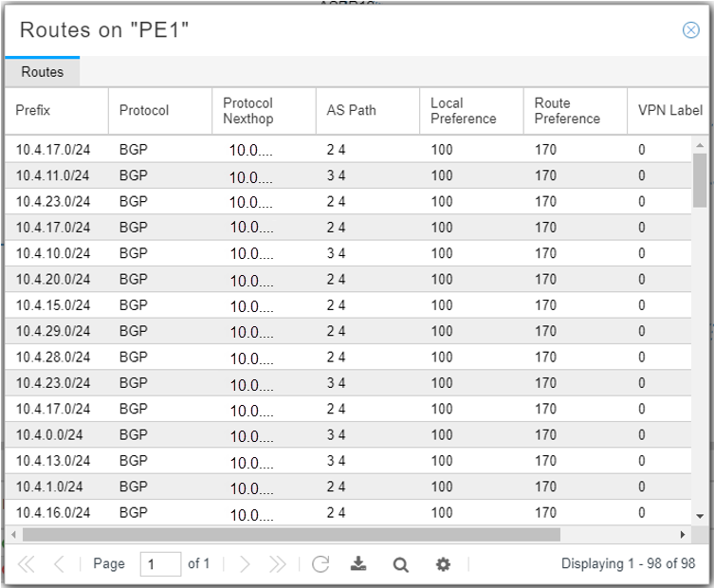Go to previous page arrow
Image resolution: width=714 pixels, height=588 pixels.
tap(58, 564)
